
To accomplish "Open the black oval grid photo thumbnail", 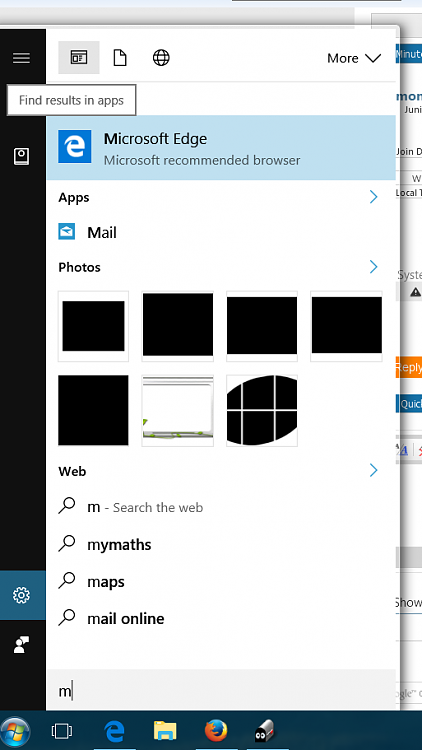I will pos(262,410).
